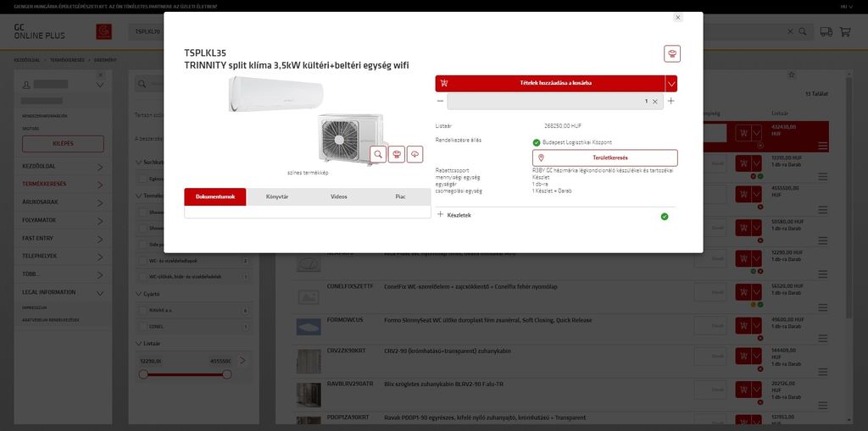Click the filter search magnifier icon

pos(142,84)
